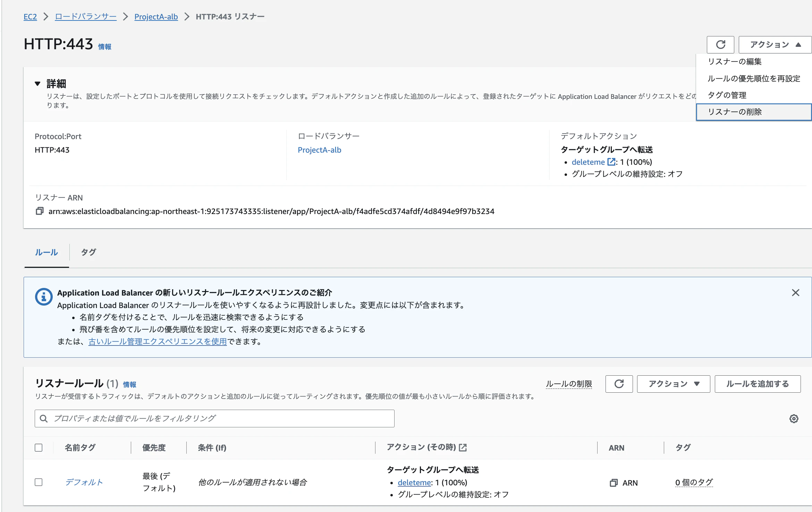
Task: Close the top アクション dropdown menu
Action: (x=775, y=45)
